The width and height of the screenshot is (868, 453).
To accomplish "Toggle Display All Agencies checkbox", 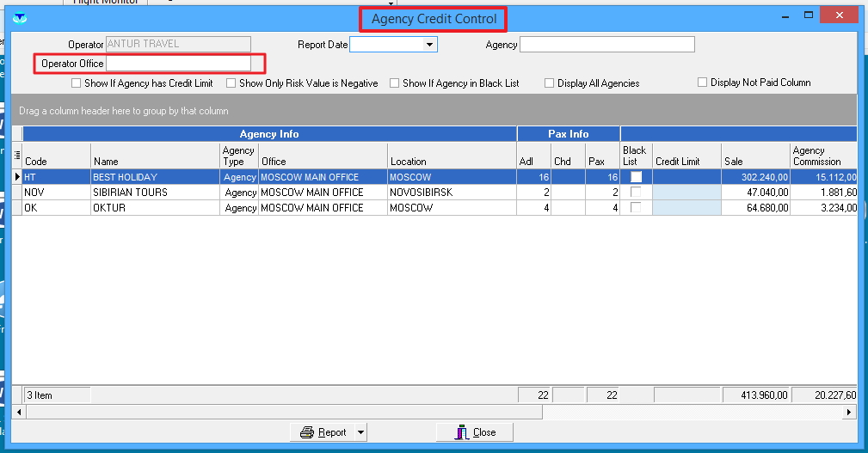I will pos(550,83).
